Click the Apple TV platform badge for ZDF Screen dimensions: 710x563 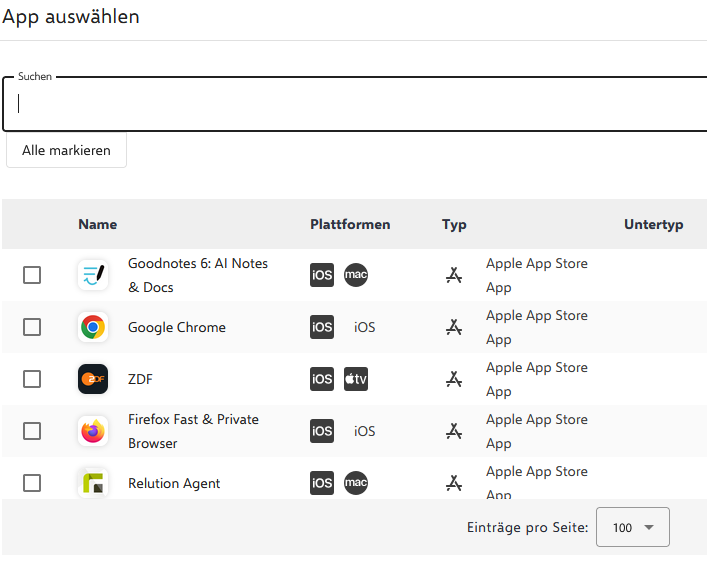click(x=356, y=379)
